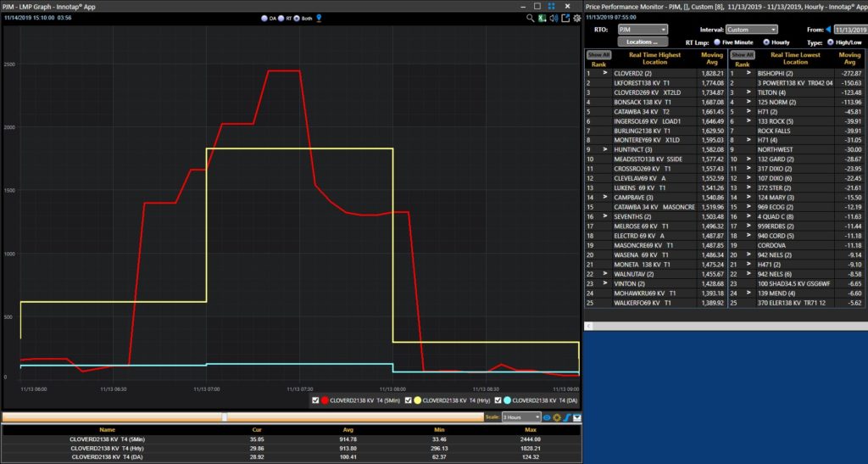868x464 pixels.
Task: Select CORDOVA row in Lowest table
Action: 798,245
